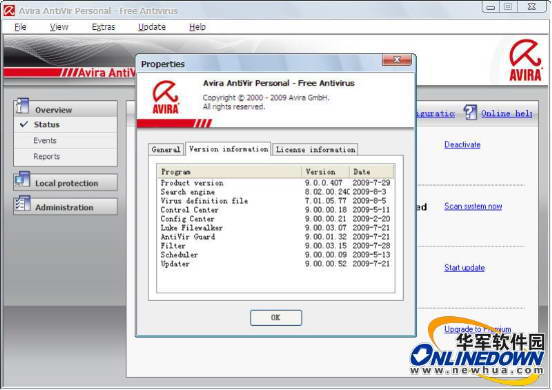The image size is (552, 390).
Task: Select the Filter row
Action: (x=275, y=246)
